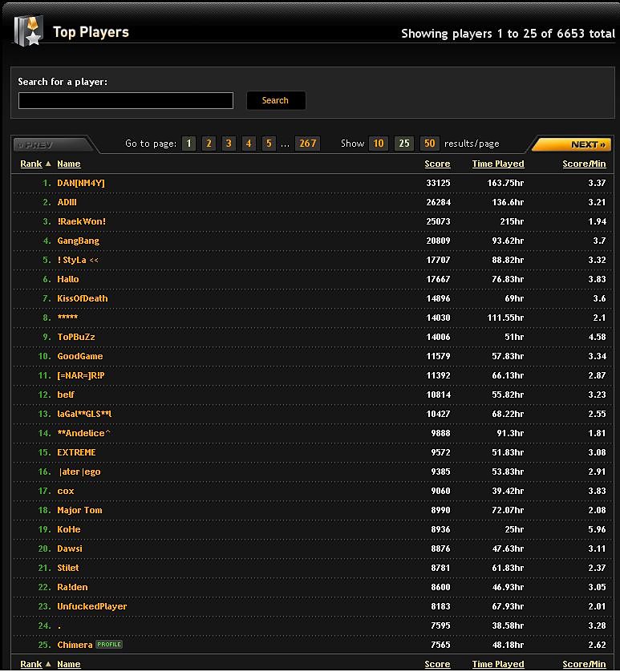Go to the next page with NEXT
The width and height of the screenshot is (620, 672).
(572, 144)
